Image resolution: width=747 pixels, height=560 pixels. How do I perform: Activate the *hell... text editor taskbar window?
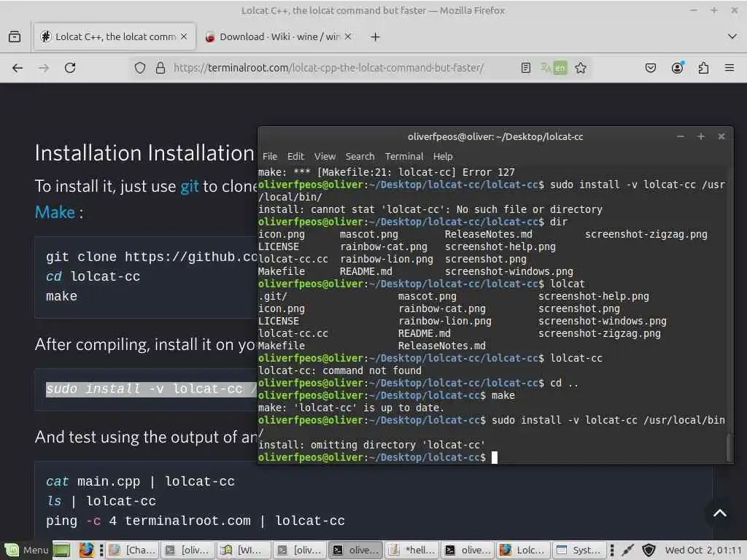[x=413, y=550]
